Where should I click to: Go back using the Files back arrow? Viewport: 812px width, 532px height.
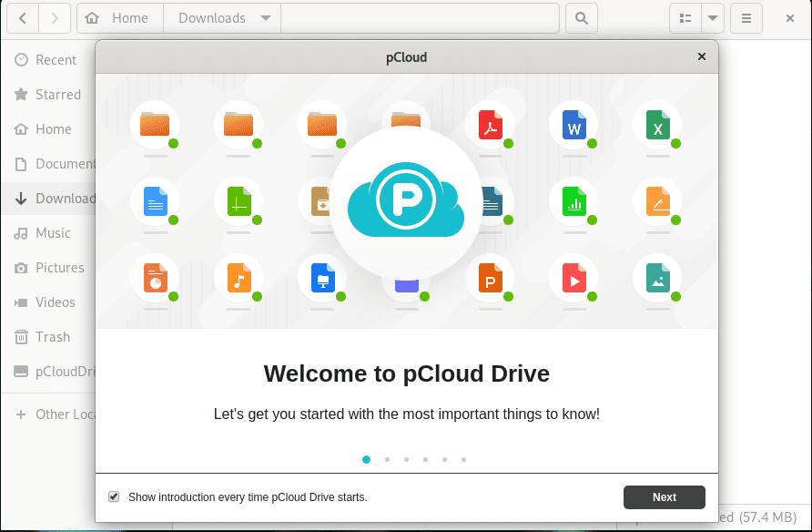point(23,18)
